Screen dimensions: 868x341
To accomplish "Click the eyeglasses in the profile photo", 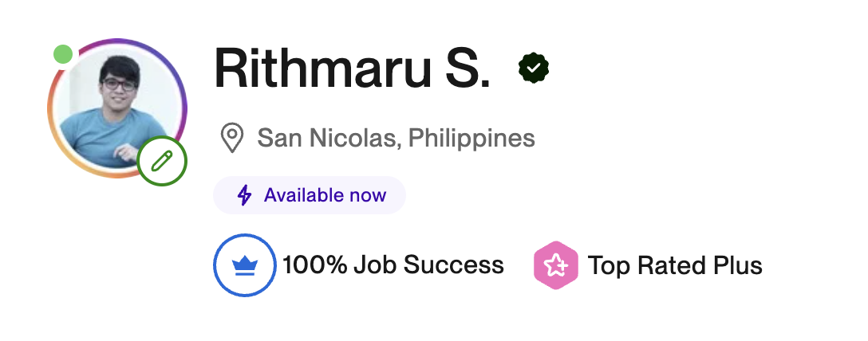I will click(119, 83).
